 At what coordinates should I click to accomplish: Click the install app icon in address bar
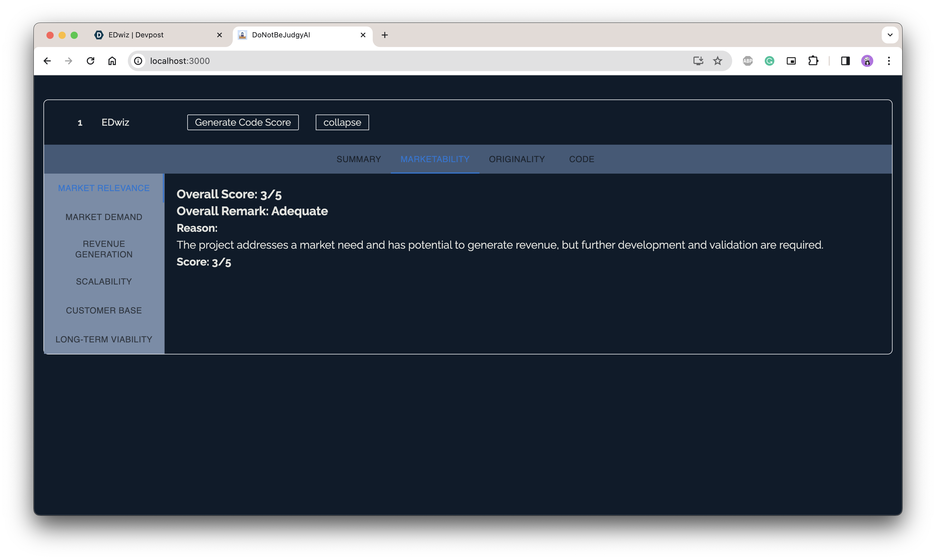click(x=698, y=61)
